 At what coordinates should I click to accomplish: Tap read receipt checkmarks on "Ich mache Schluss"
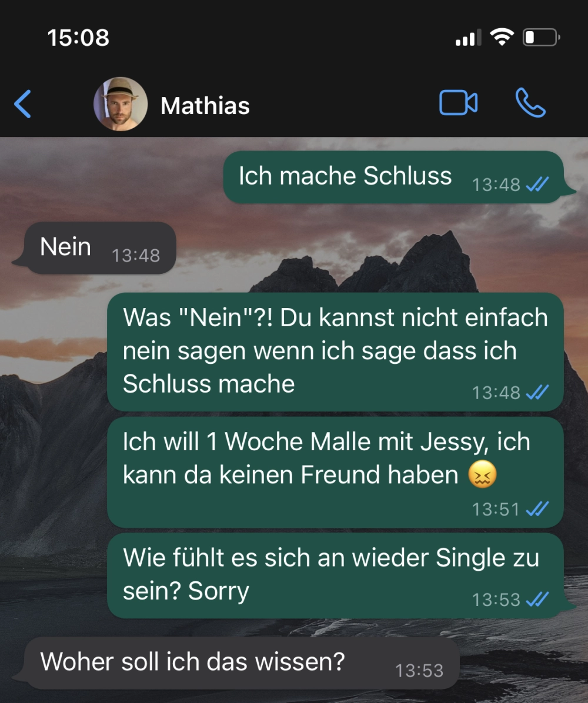tap(537, 184)
